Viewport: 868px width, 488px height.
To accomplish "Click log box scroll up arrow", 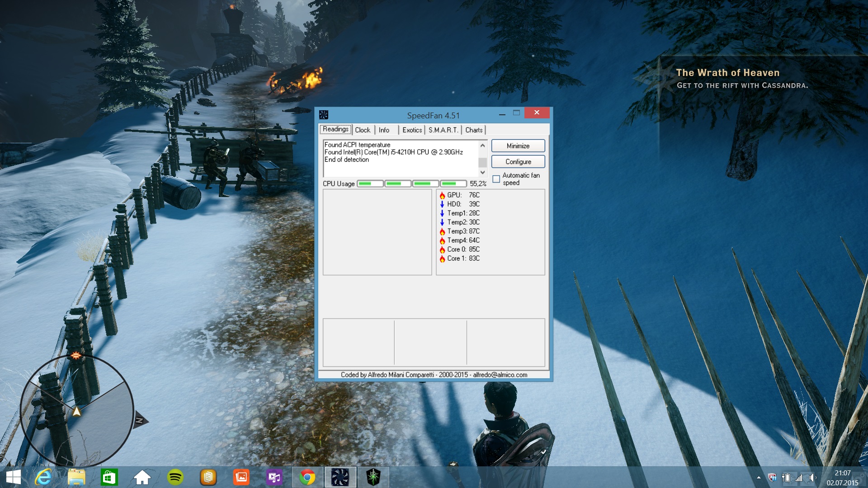I will [x=482, y=145].
